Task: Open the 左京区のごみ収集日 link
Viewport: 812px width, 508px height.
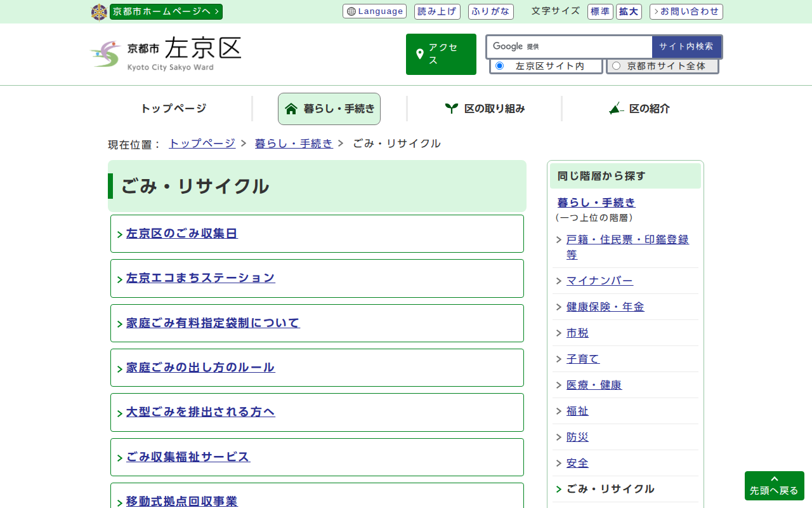Action: pos(181,234)
